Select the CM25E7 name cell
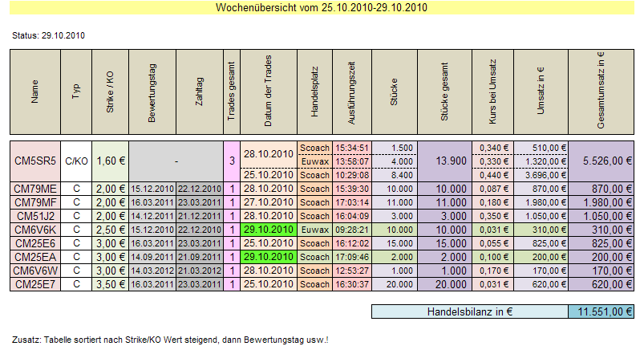Image resolution: width=644 pixels, height=346 pixels. [x=35, y=284]
